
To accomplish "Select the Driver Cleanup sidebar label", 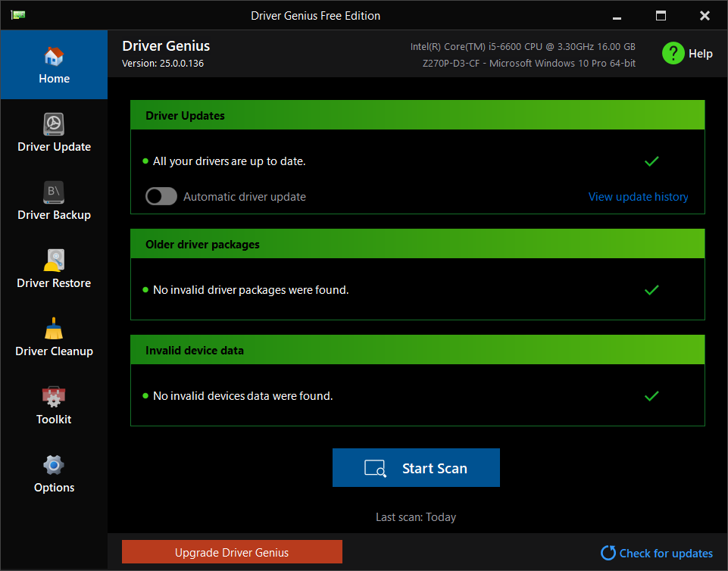I will click(x=54, y=351).
